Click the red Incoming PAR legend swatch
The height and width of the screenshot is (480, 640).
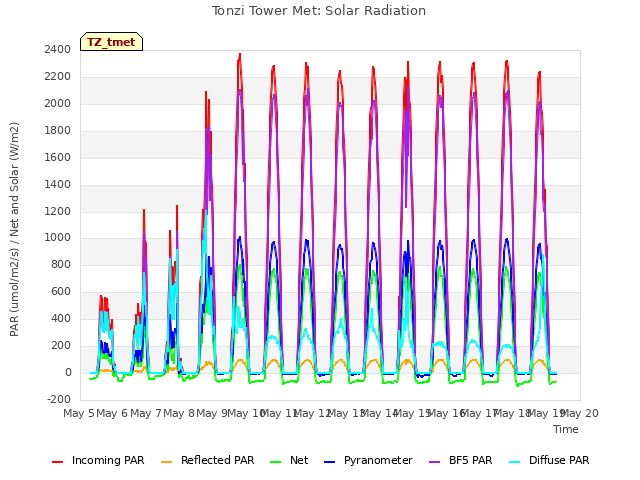pyautogui.click(x=58, y=462)
